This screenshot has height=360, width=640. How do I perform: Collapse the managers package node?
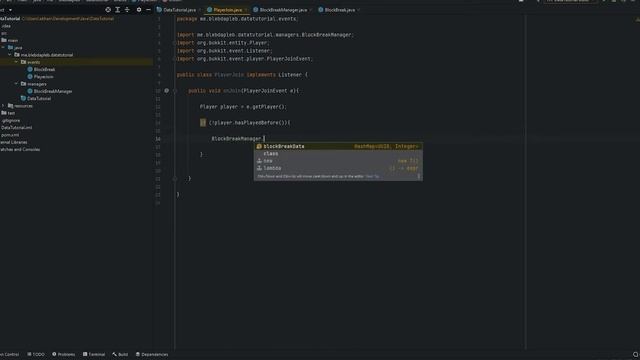[16, 84]
